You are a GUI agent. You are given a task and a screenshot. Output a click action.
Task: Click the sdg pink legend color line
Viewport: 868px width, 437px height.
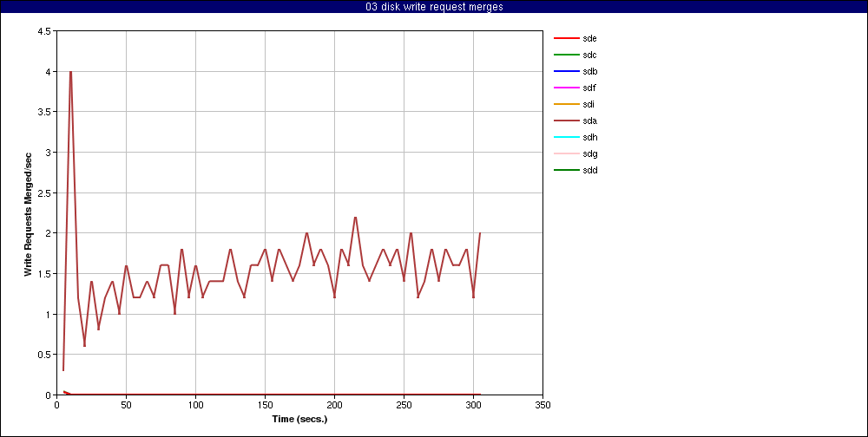566,153
